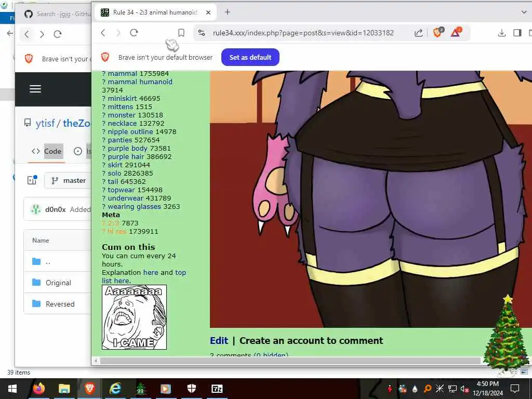Open the ytisf owner link on GitHub
Screen dimensions: 532x399
pos(45,123)
